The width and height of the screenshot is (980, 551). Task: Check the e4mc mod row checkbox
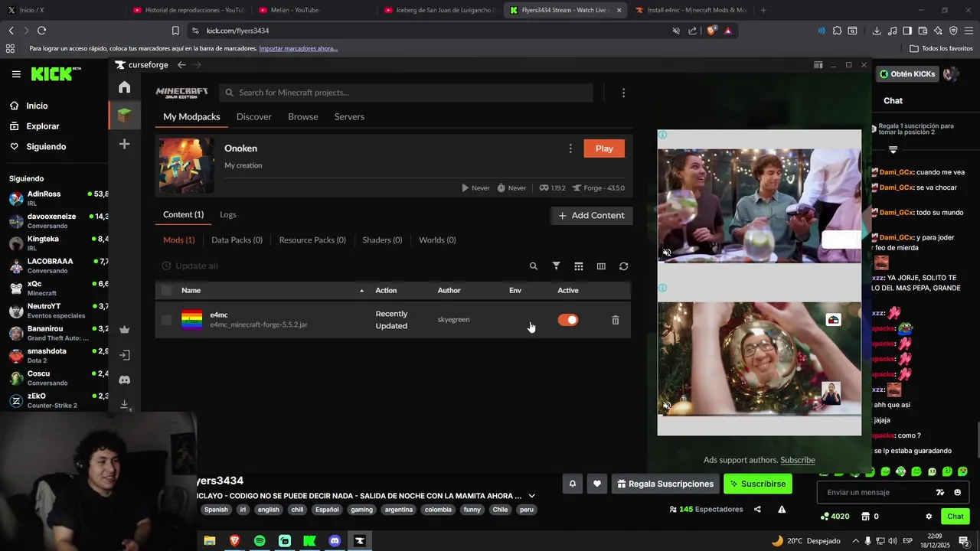click(x=166, y=320)
